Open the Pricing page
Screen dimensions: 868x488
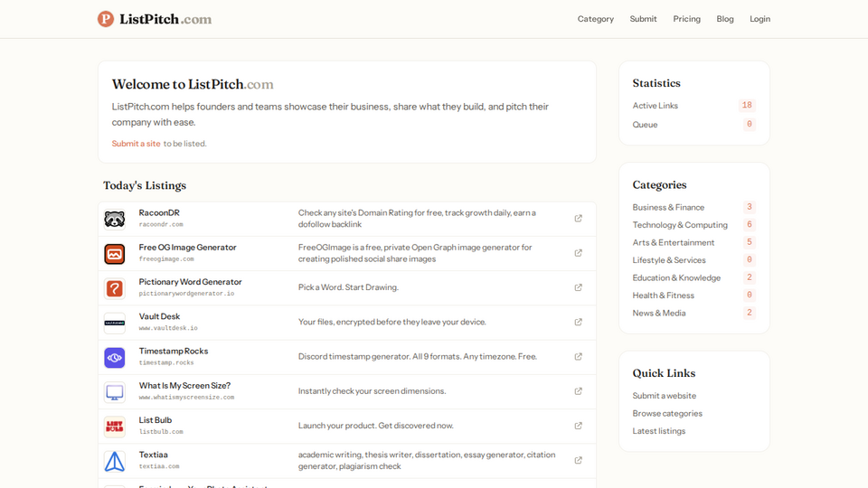click(x=686, y=19)
